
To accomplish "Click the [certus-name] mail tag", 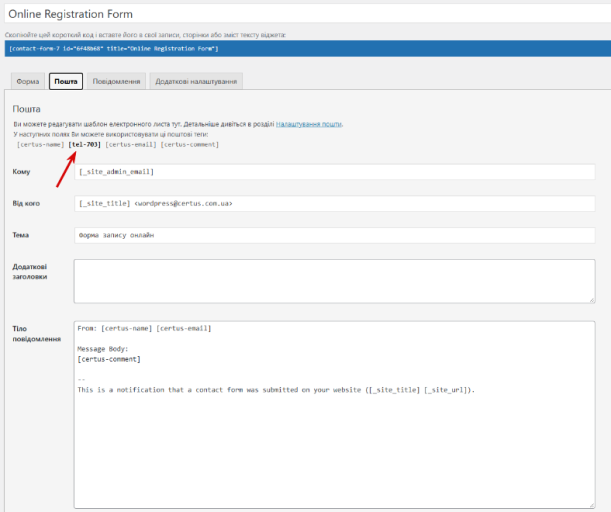I will [x=41, y=145].
